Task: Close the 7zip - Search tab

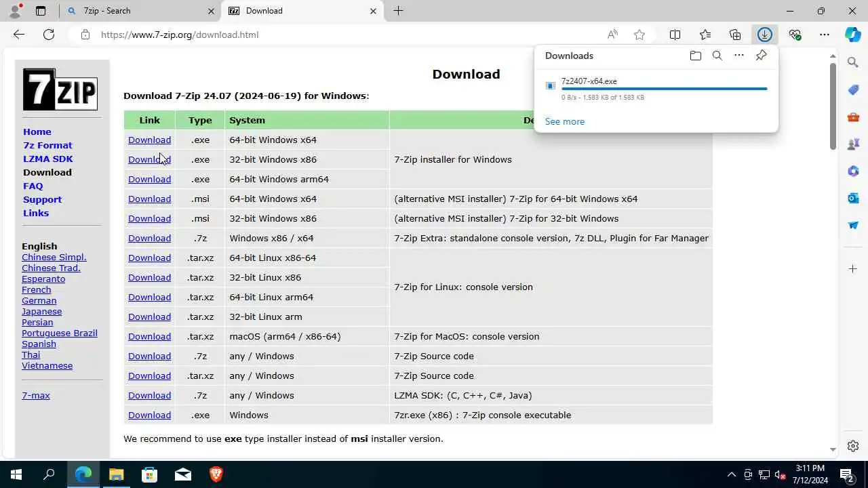Action: click(x=211, y=11)
